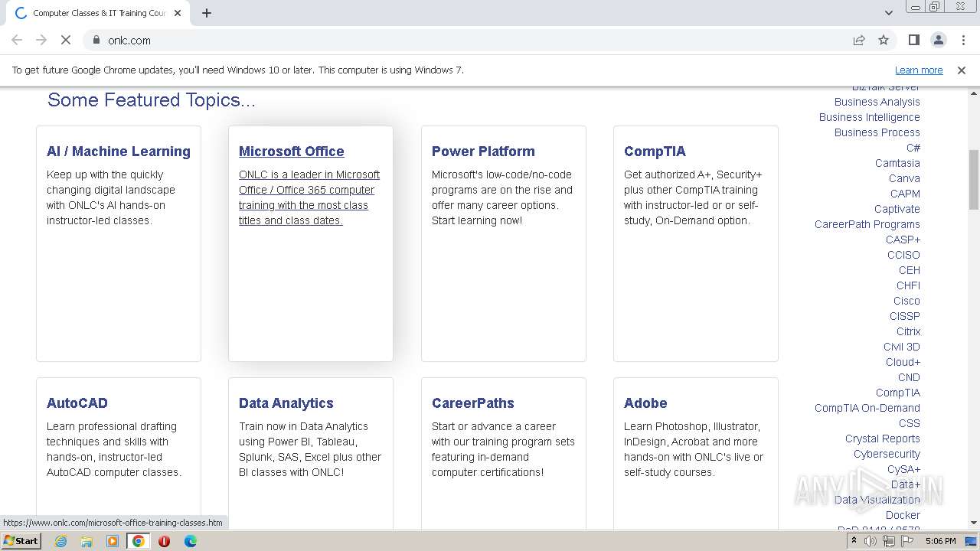980x551 pixels.
Task: Open the Chrome side panel
Action: tap(913, 40)
